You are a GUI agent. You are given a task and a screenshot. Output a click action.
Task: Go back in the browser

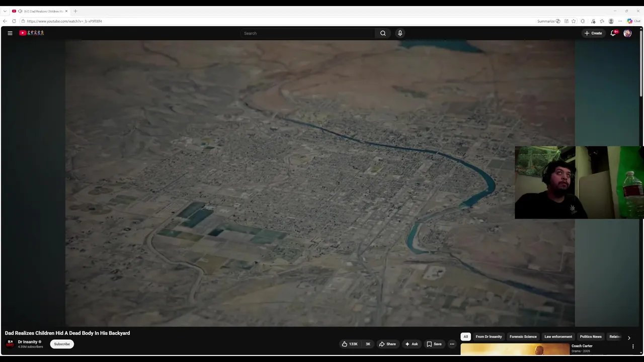pyautogui.click(x=5, y=21)
